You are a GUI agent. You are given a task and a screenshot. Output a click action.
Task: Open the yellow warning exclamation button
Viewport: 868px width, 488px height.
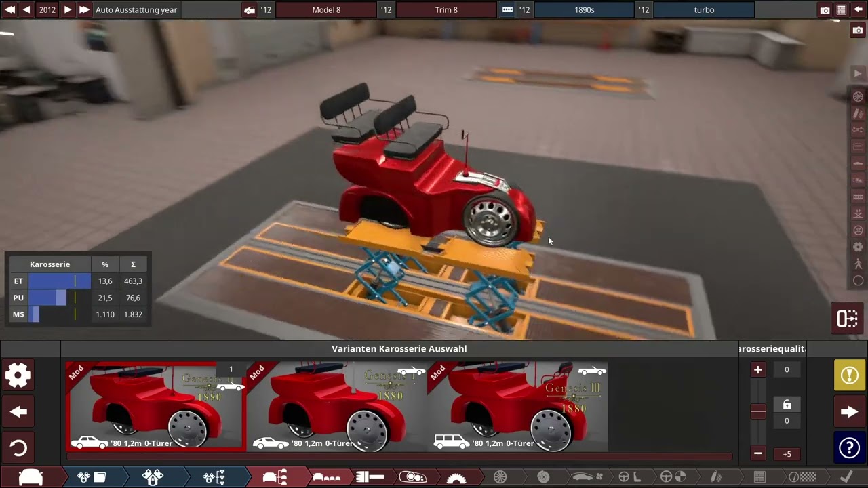pyautogui.click(x=849, y=375)
